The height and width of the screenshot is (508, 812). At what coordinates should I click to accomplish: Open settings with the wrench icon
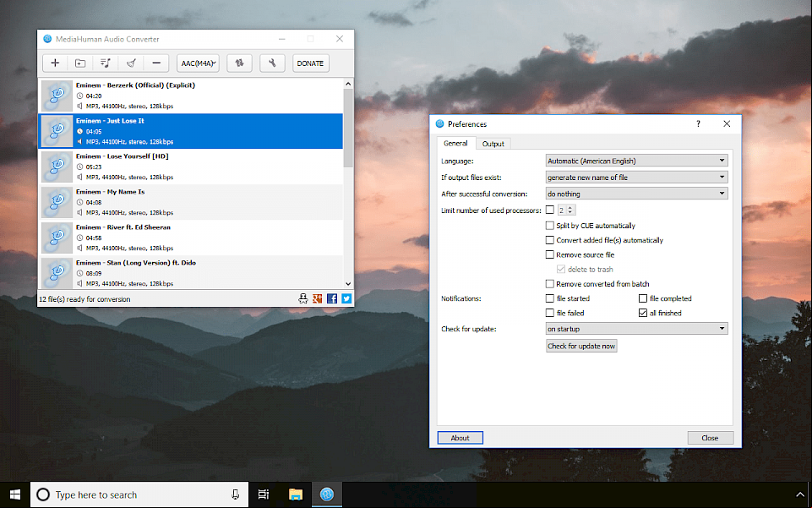click(x=272, y=63)
